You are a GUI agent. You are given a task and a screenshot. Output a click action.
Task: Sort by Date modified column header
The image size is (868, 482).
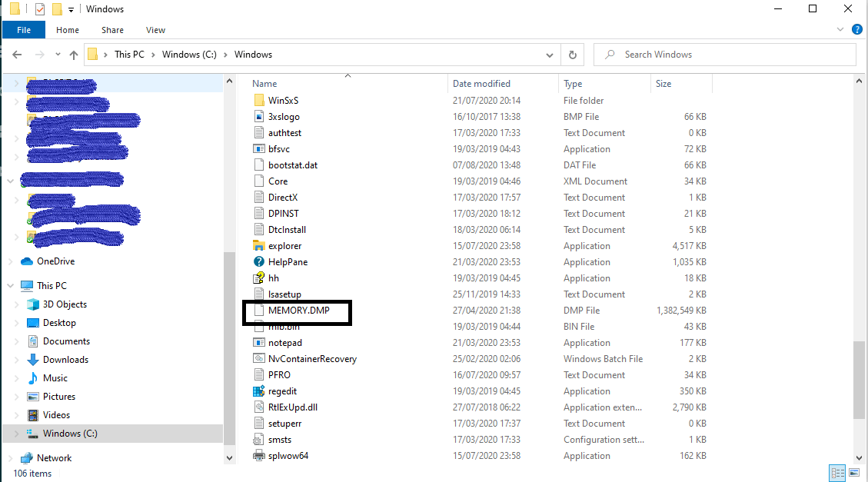(481, 84)
